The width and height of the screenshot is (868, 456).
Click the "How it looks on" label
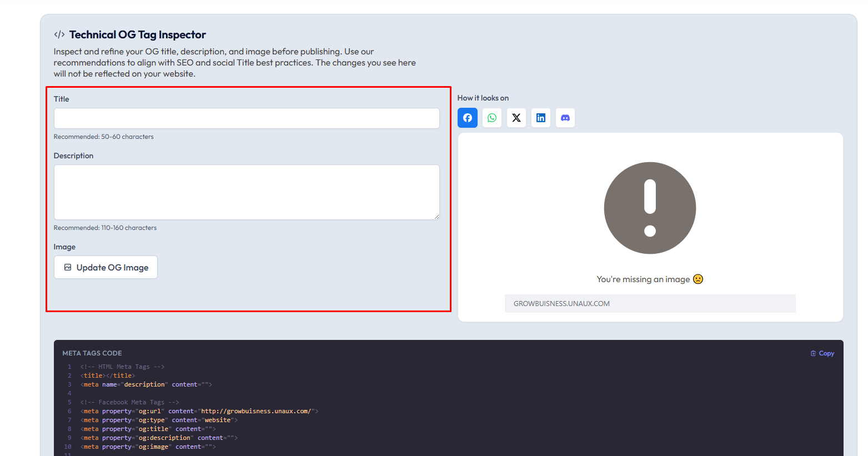point(483,98)
